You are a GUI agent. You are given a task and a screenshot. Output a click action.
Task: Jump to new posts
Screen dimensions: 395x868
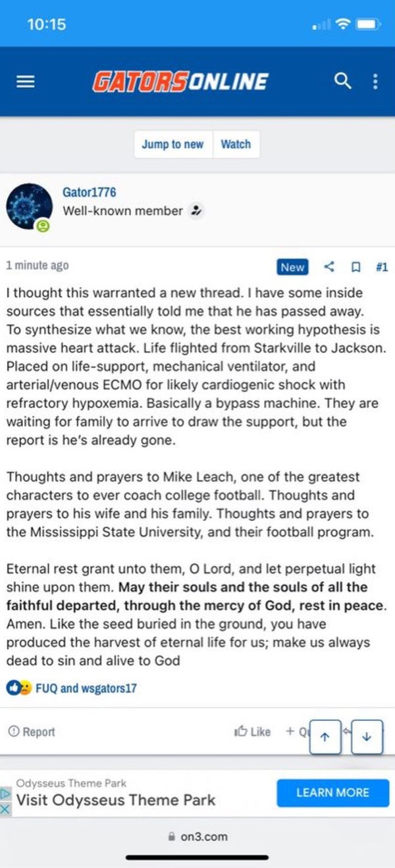172,145
